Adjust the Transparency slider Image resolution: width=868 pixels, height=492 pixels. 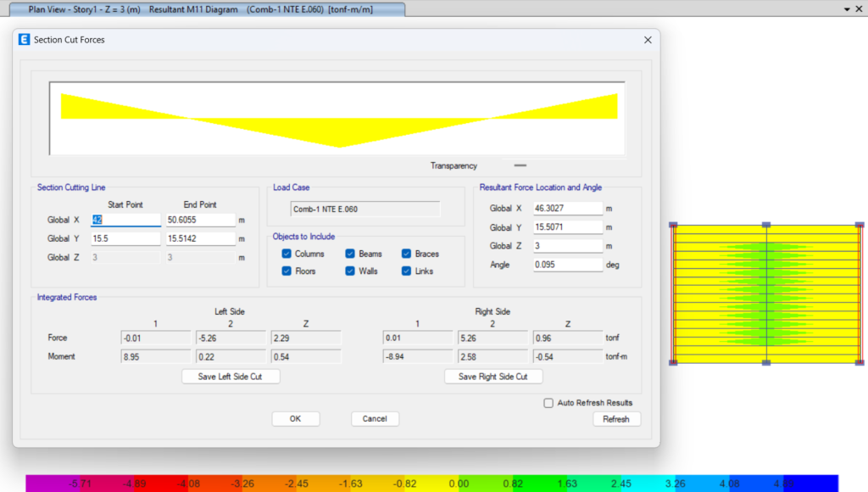point(520,165)
